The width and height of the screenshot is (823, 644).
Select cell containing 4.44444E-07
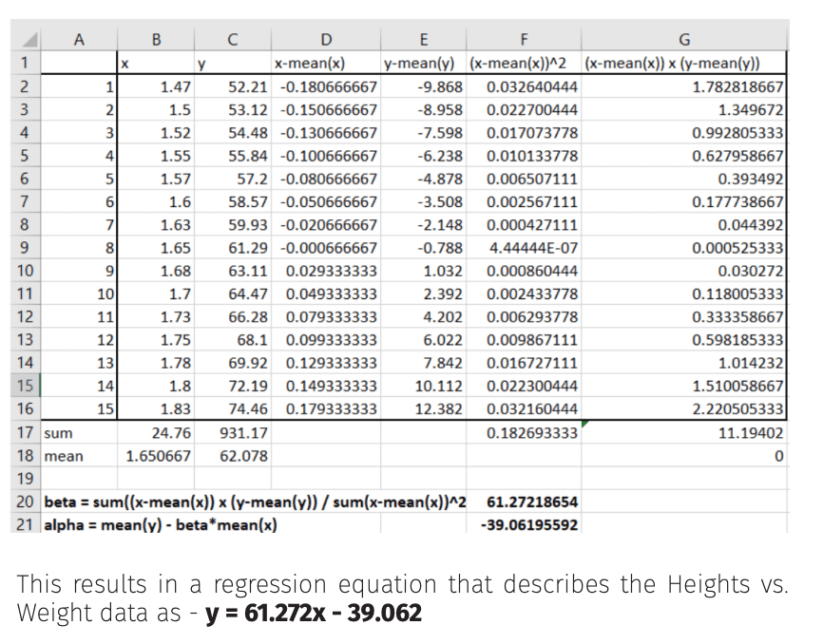[x=524, y=248]
